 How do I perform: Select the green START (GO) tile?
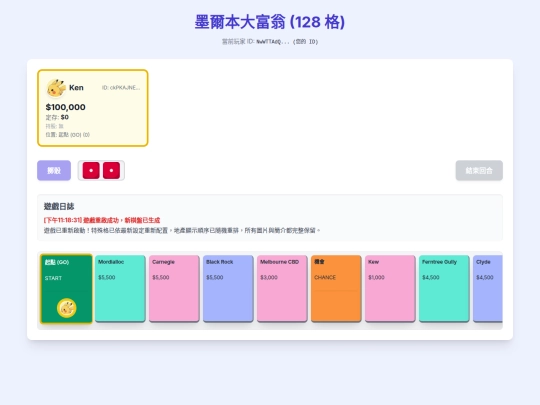tap(66, 289)
